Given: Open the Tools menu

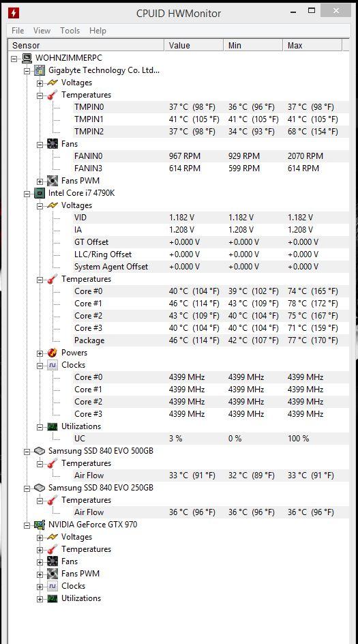Looking at the screenshot, I should click(70, 31).
